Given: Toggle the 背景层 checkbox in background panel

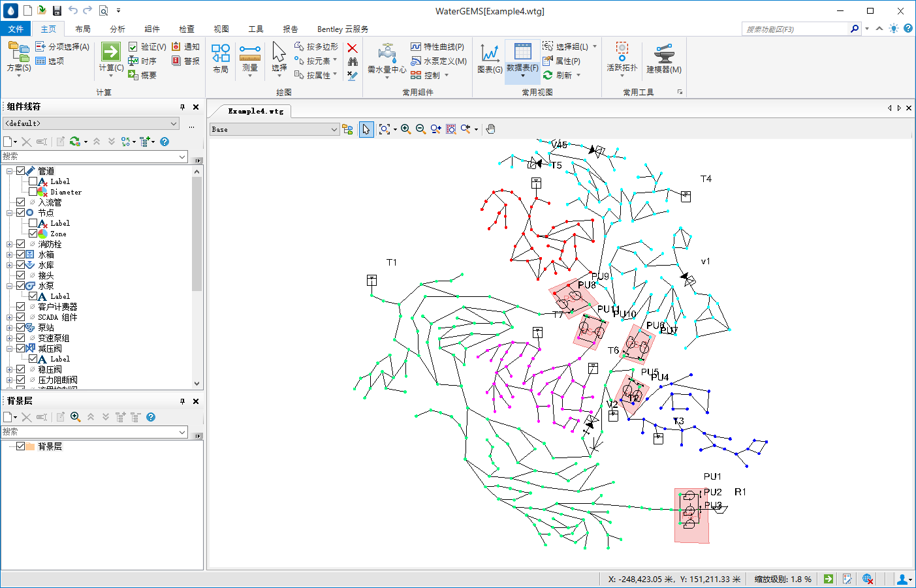Looking at the screenshot, I should tap(21, 446).
